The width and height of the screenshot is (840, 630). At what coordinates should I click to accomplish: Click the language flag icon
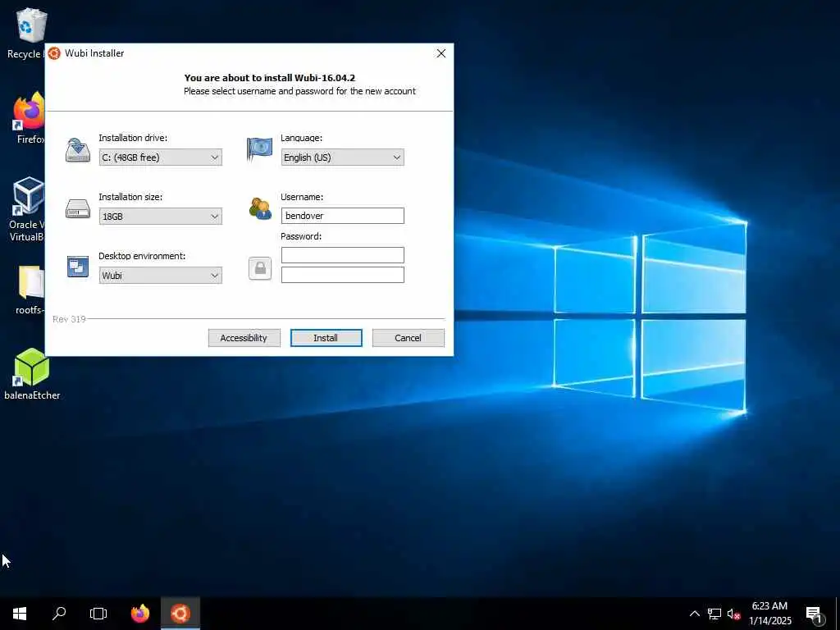[x=259, y=149]
